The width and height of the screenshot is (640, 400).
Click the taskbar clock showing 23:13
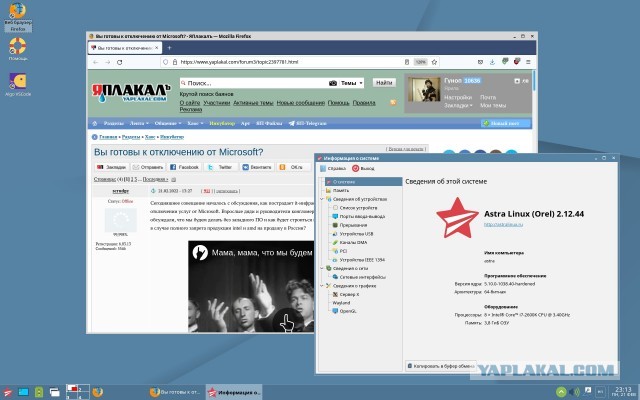point(623,392)
